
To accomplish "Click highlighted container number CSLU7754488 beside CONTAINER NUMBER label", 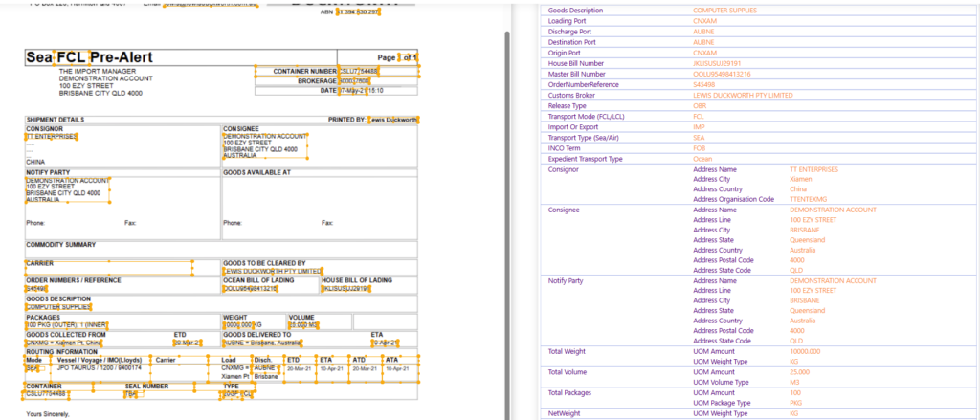I will click(359, 71).
